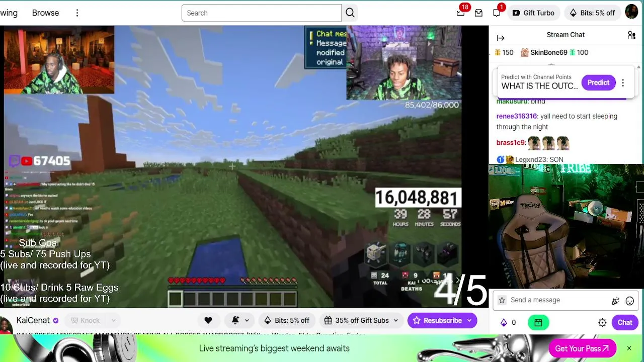
Task: Open the tray icon with the 18 badge
Action: (460, 13)
